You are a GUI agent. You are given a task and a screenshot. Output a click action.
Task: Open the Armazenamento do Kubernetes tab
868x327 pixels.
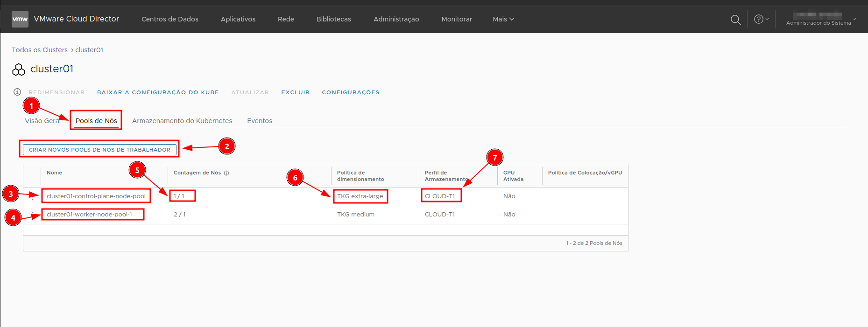182,121
